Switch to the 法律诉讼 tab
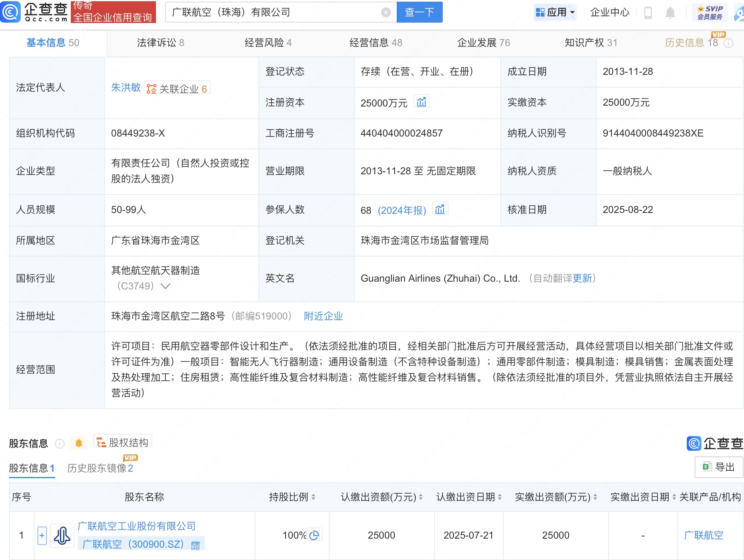744x560 pixels. click(160, 43)
